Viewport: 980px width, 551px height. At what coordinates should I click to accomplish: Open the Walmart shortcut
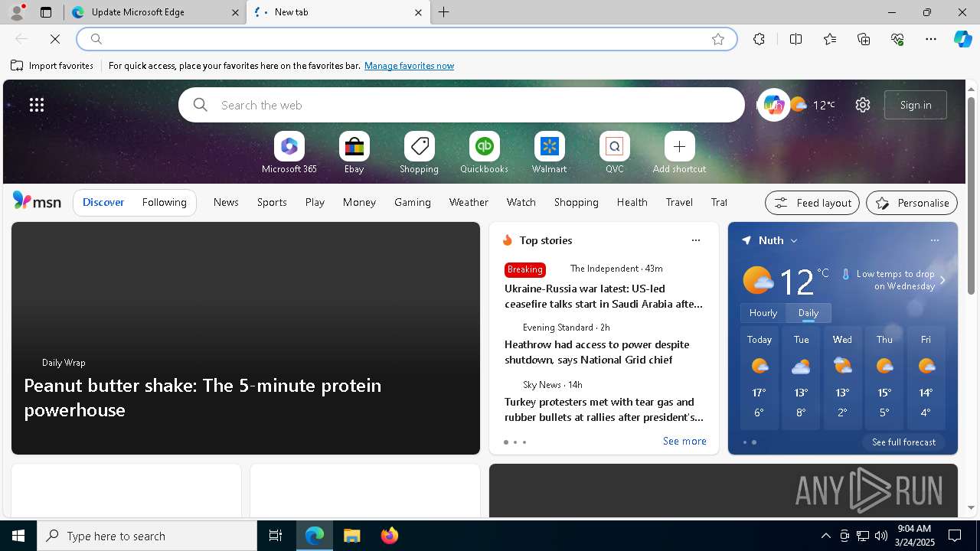549,153
